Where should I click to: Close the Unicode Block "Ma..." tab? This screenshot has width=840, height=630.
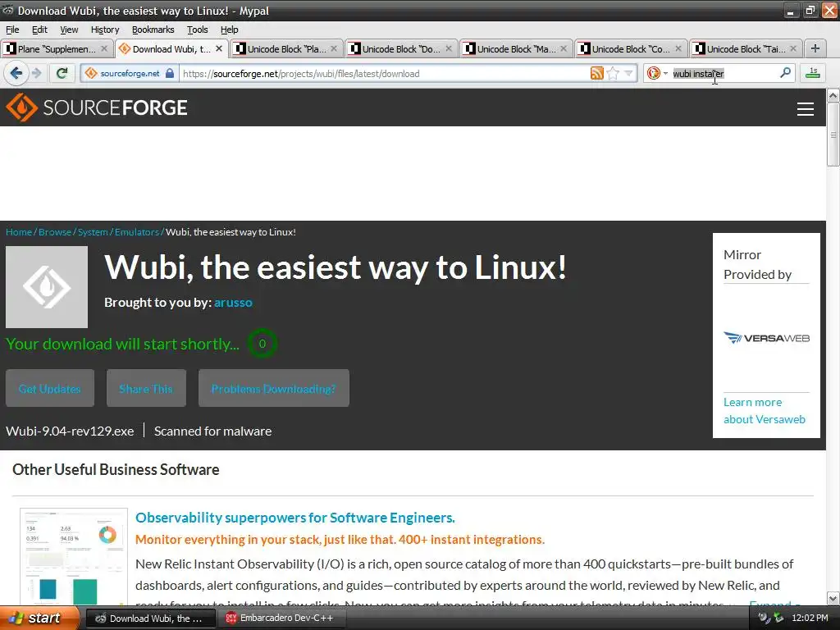click(564, 48)
